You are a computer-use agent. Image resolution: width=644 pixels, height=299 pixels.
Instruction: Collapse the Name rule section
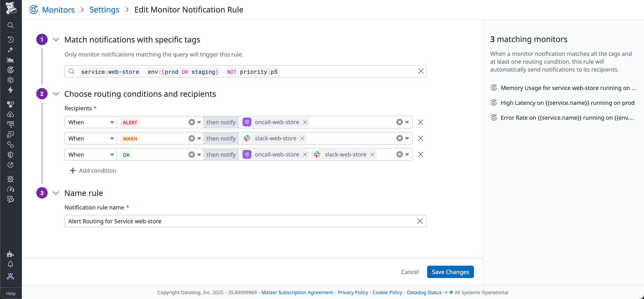tap(56, 193)
